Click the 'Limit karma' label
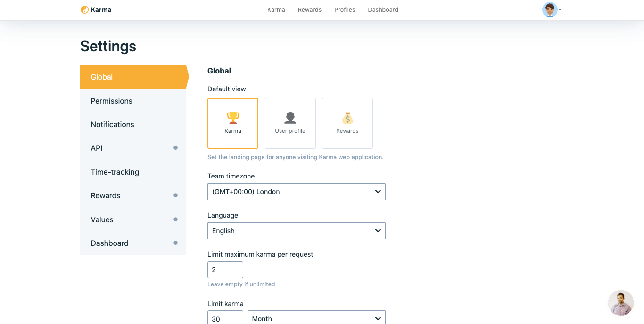Image resolution: width=644 pixels, height=324 pixels. (x=225, y=304)
